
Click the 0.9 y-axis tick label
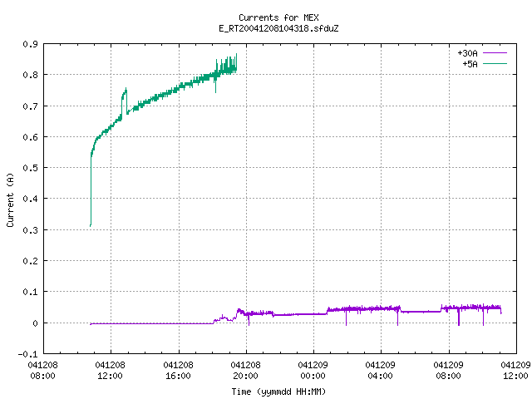30,44
